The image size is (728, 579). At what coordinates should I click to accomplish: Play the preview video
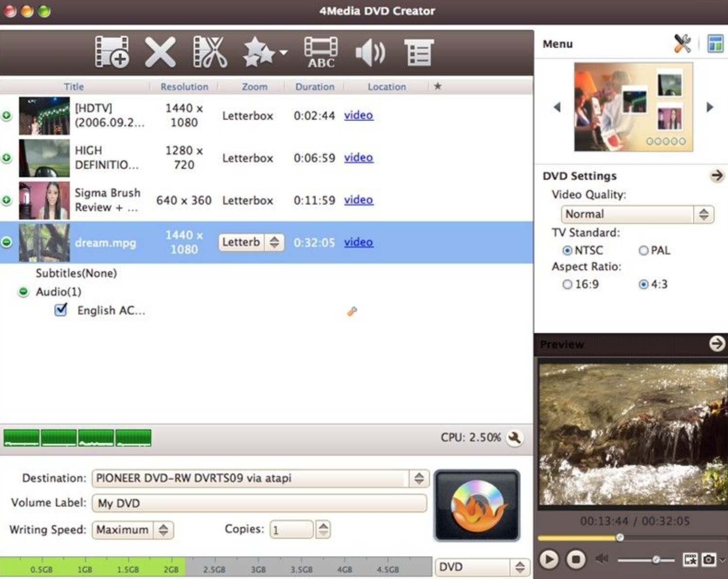tap(549, 560)
